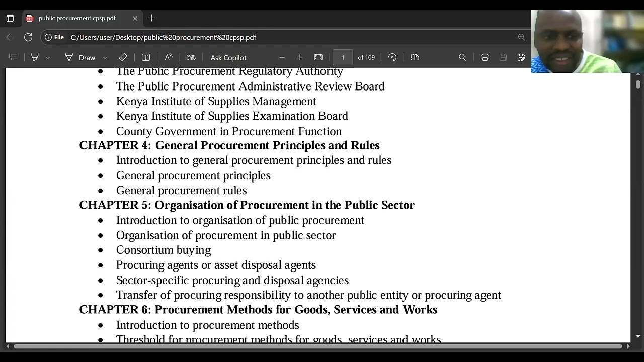Switch the page view layout

pos(415,57)
